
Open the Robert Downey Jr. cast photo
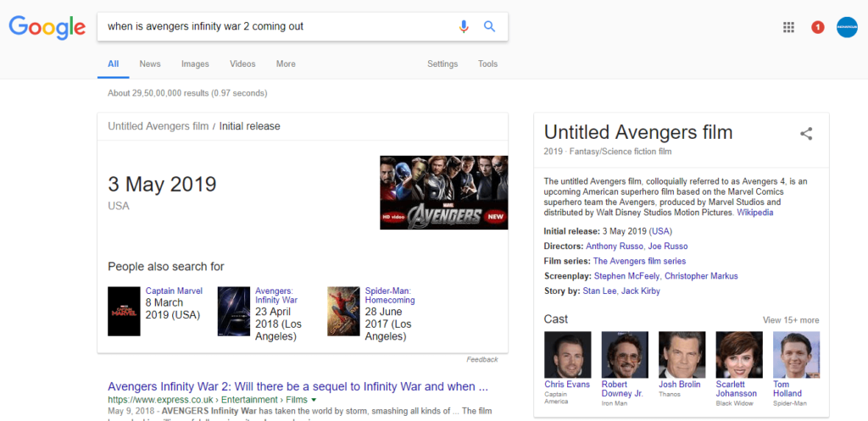click(x=625, y=355)
